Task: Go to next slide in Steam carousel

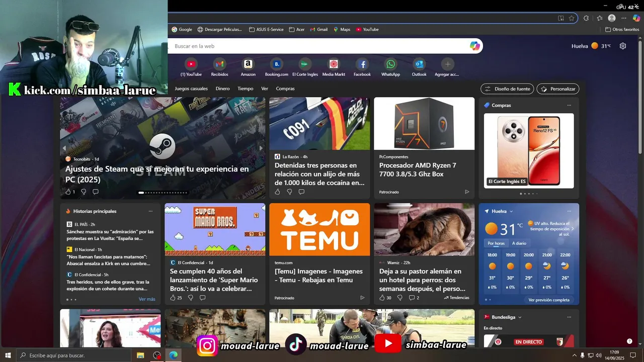Action: pos(261,148)
